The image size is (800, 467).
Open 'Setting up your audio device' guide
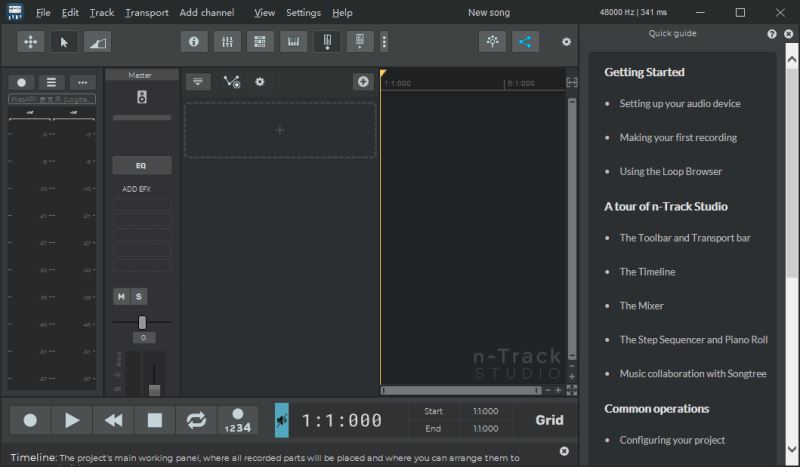pyautogui.click(x=679, y=104)
